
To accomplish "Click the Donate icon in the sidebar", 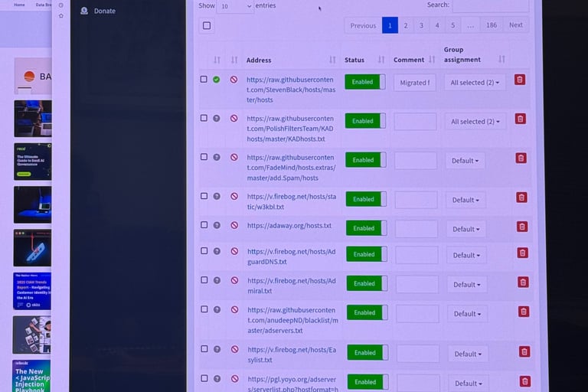I will (84, 11).
